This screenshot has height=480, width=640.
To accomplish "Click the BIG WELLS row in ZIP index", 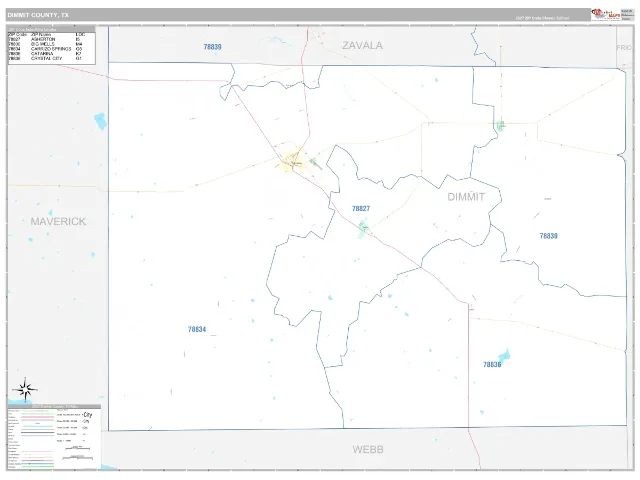I will (45, 44).
